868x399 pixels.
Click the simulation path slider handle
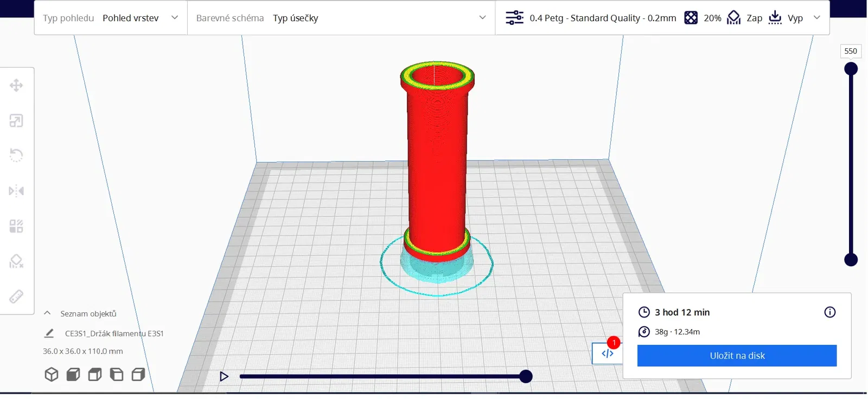pyautogui.click(x=526, y=376)
